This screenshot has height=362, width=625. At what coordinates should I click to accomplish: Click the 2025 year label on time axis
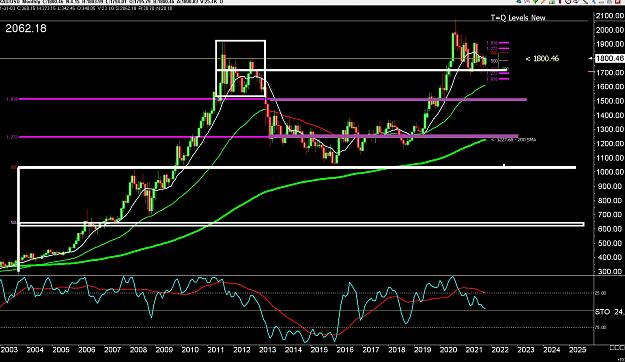(577, 350)
